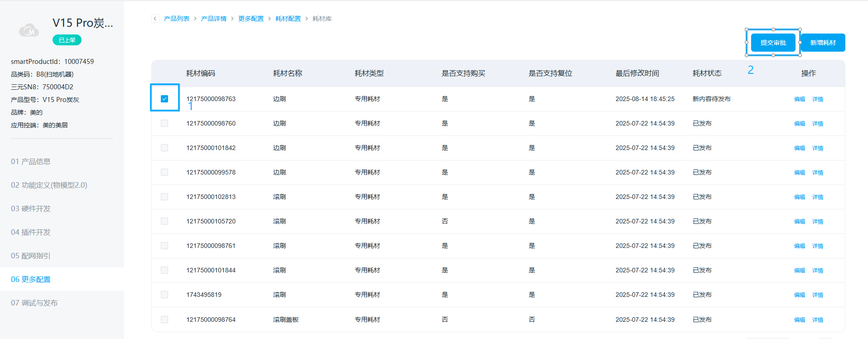The height and width of the screenshot is (339, 868).
Task: Edit the 滚刷盖板 consumable row
Action: pos(800,320)
